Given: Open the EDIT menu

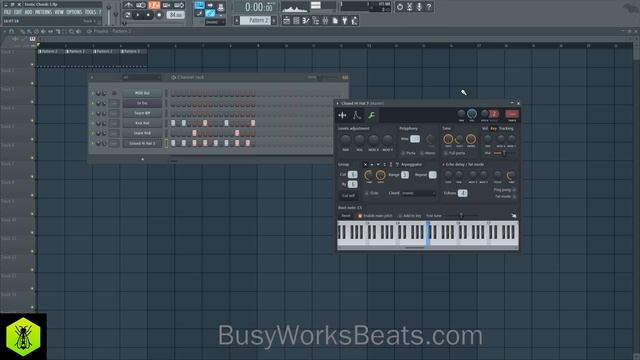Looking at the screenshot, I should (x=18, y=12).
